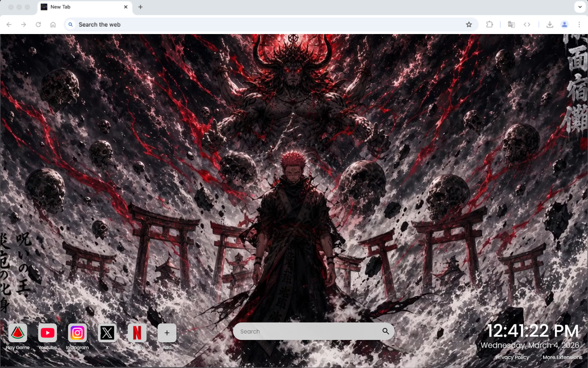Open the Extensions puzzle icon
This screenshot has height=368, width=588.
490,24
